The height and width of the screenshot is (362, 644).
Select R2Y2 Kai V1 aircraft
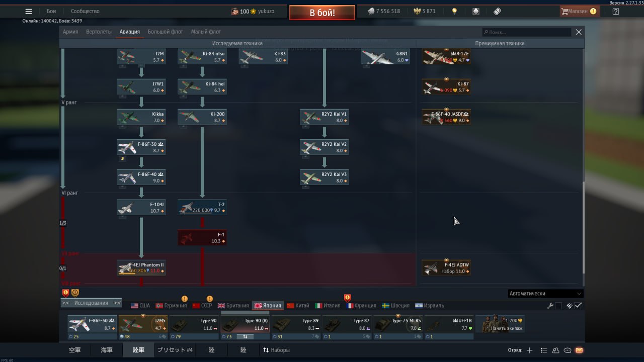tap(325, 117)
